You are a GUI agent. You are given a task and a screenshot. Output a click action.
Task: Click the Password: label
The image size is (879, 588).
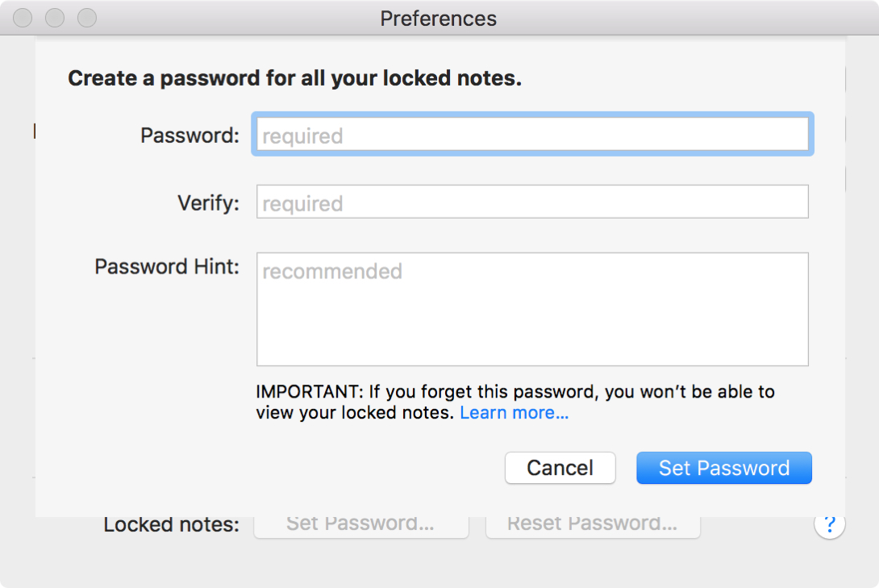[189, 136]
